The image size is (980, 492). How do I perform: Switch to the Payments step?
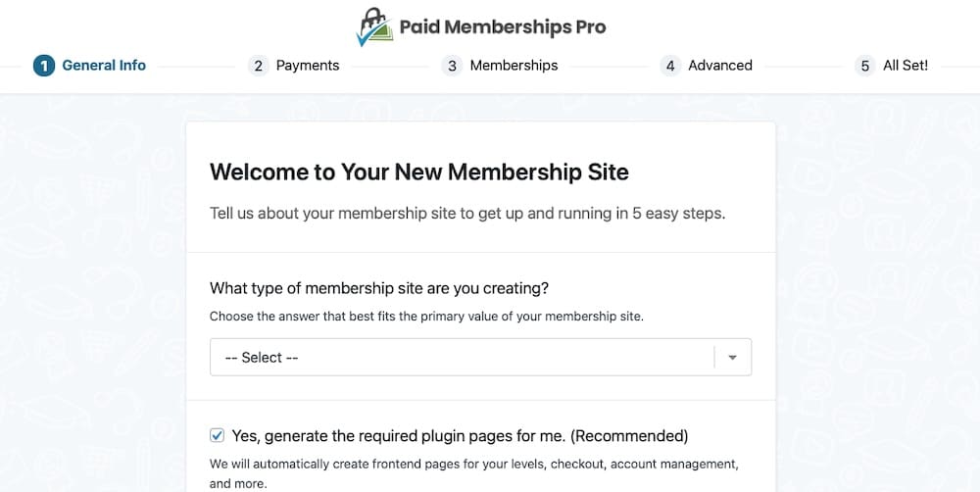(x=307, y=66)
